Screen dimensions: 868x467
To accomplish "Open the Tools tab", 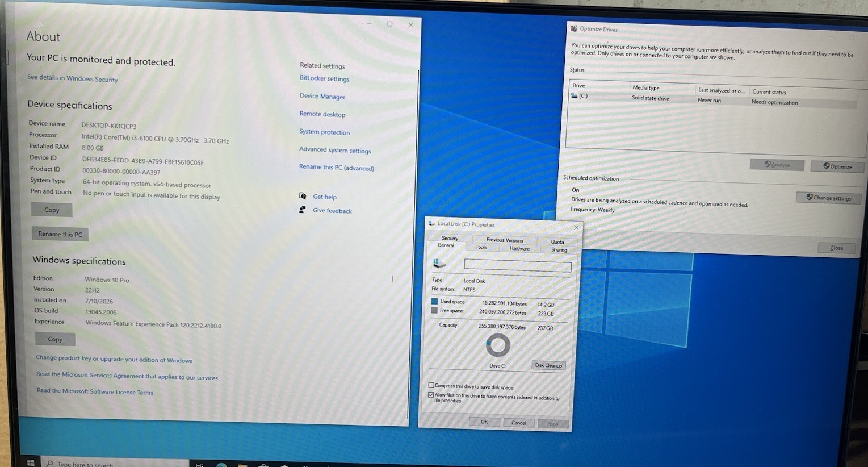I will [481, 247].
